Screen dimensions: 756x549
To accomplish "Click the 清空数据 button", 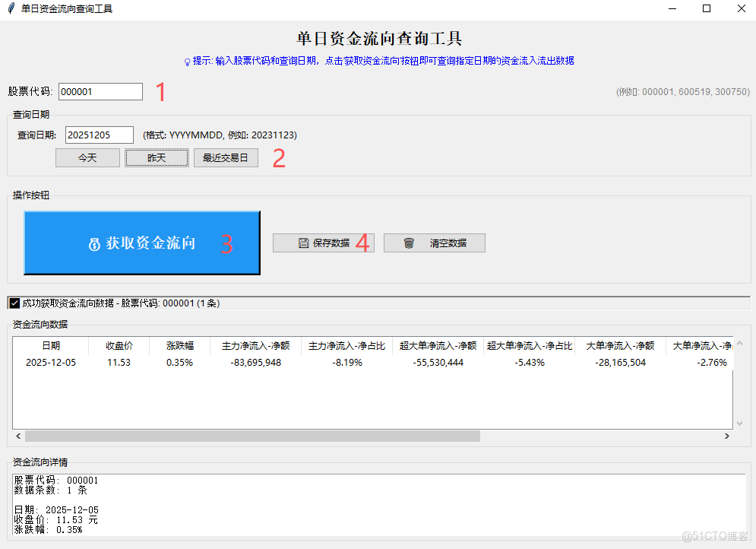I will click(434, 243).
